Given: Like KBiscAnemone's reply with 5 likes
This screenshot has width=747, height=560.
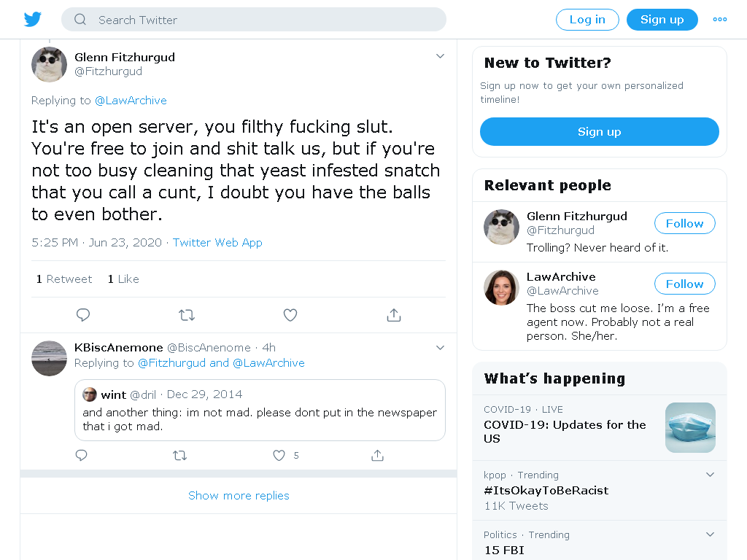Looking at the screenshot, I should [279, 456].
